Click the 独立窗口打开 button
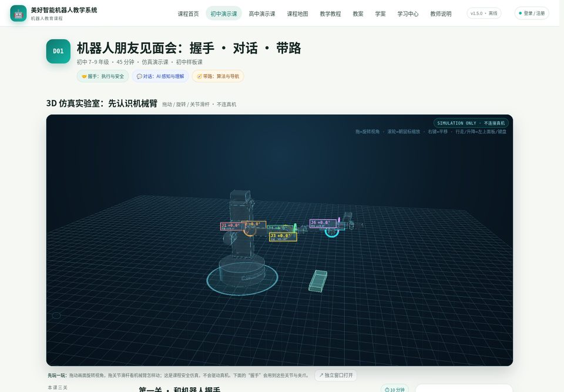This screenshot has height=392, width=564. (x=336, y=375)
